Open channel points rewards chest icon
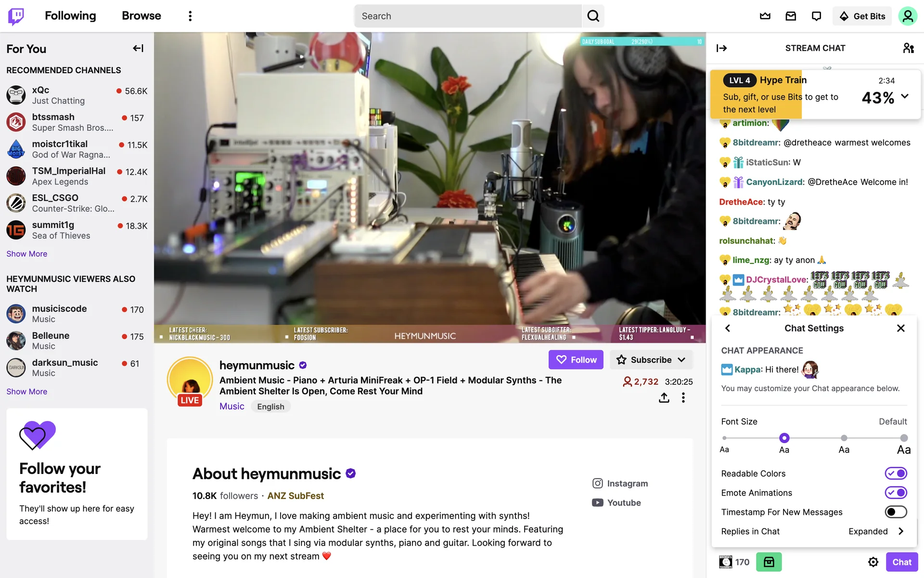Viewport: 924px width, 578px height. (x=769, y=562)
